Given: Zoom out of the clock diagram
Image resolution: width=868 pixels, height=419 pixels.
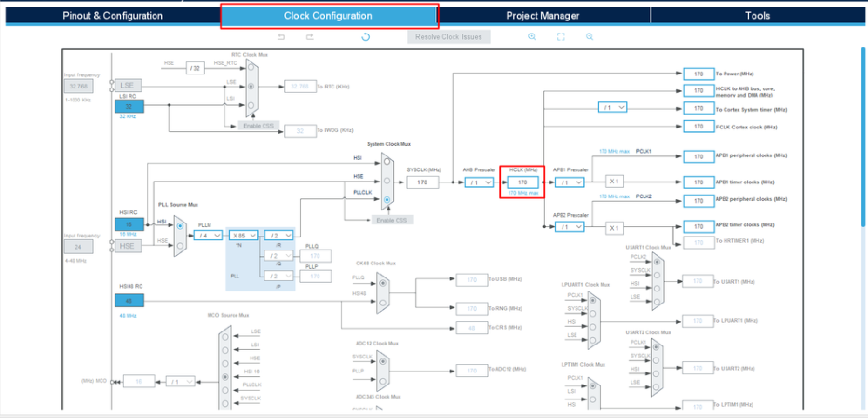Looking at the screenshot, I should point(590,37).
